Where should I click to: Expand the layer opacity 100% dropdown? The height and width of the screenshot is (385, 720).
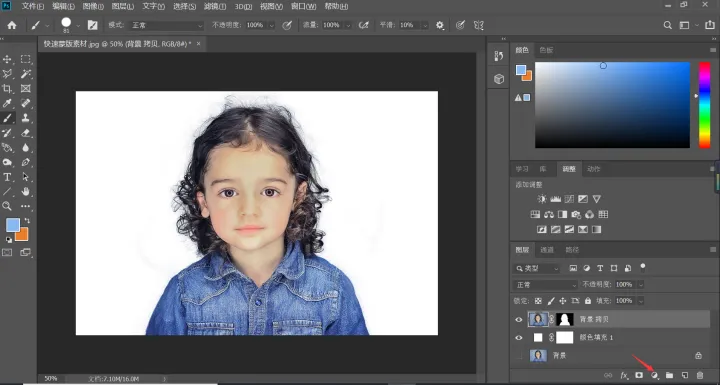tap(641, 285)
